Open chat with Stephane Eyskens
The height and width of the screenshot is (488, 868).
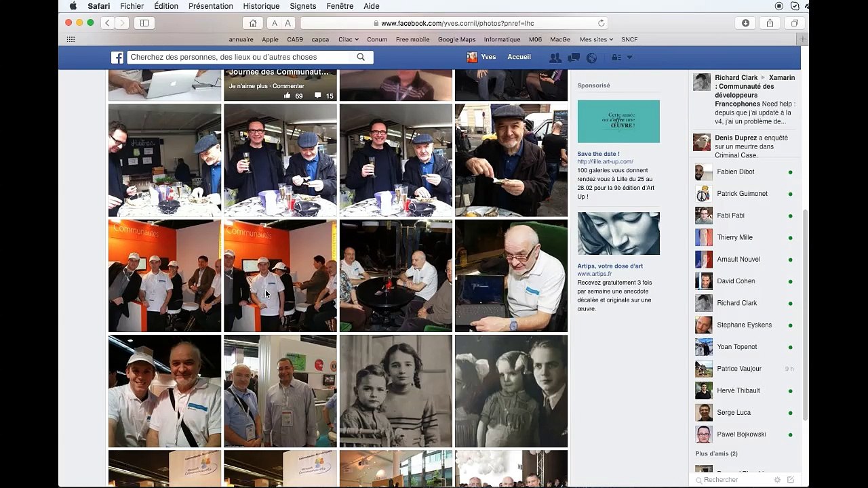point(744,325)
